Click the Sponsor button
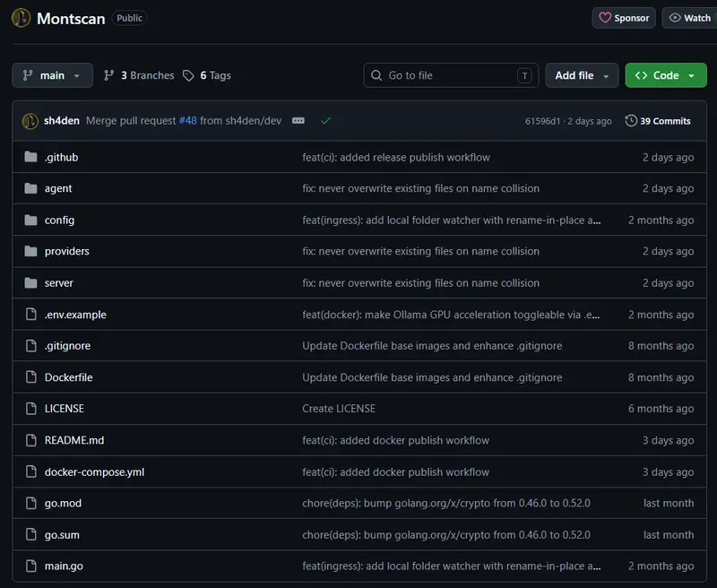Screen dimensions: 717x588 point(624,18)
